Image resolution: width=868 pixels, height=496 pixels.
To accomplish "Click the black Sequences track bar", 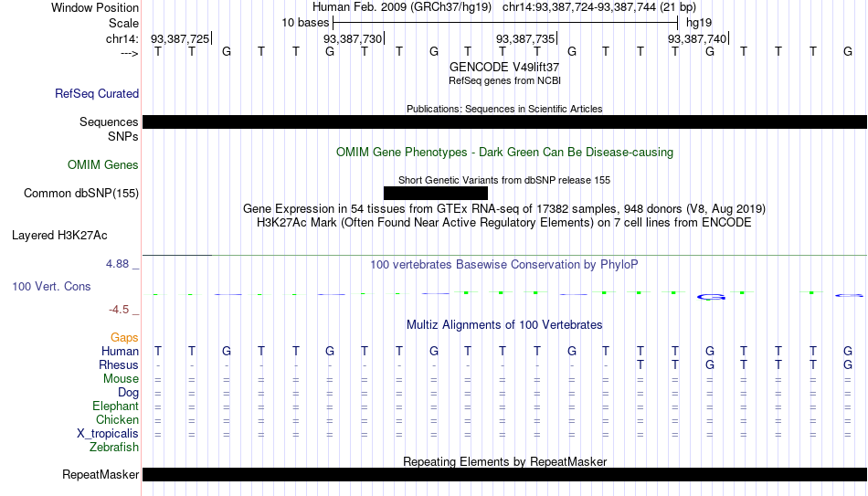I will tap(505, 121).
